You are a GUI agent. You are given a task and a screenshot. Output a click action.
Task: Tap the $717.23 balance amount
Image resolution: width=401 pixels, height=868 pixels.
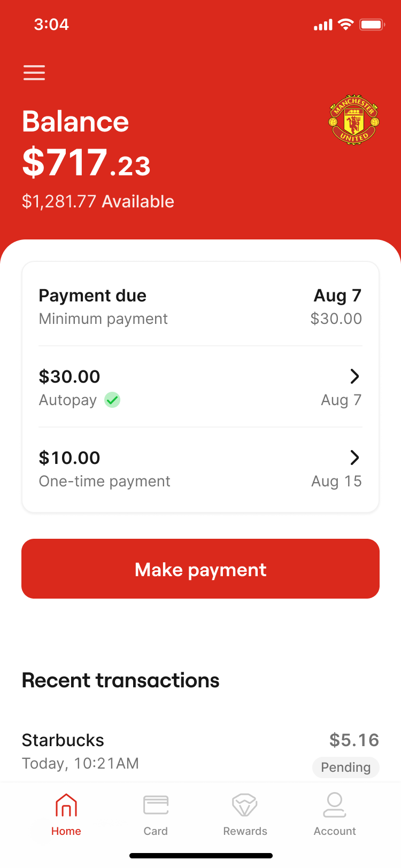click(x=86, y=162)
